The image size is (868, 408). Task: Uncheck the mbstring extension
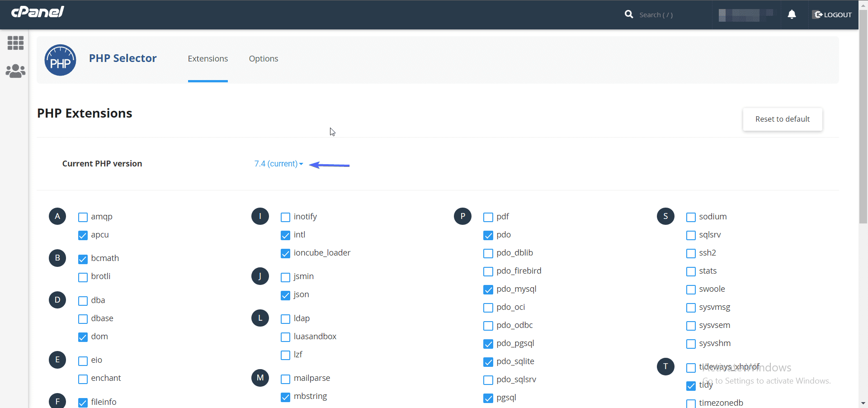pos(285,397)
